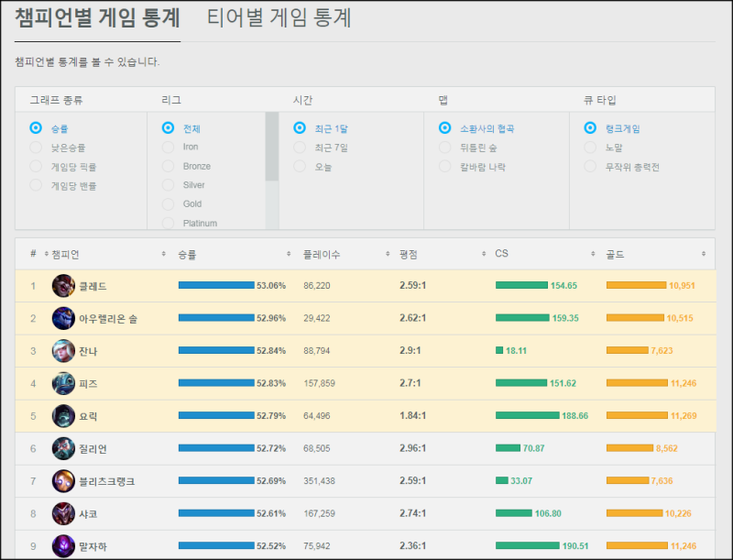Open champion 샤코 portrait icon
This screenshot has width=733, height=560.
tap(63, 514)
